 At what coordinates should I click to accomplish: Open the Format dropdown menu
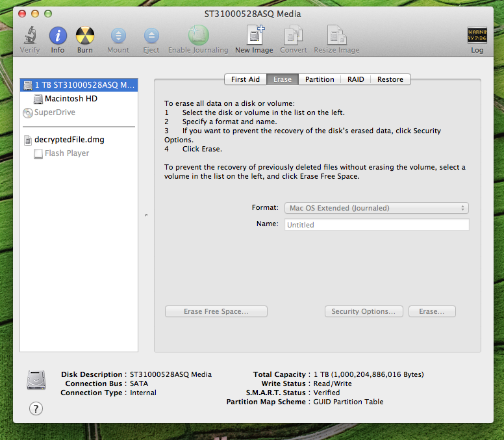[x=377, y=208]
